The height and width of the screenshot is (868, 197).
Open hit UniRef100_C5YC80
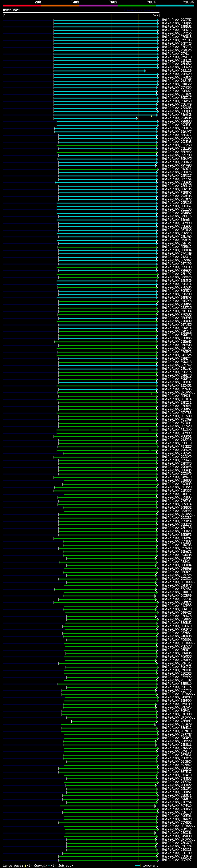(176, 88)
